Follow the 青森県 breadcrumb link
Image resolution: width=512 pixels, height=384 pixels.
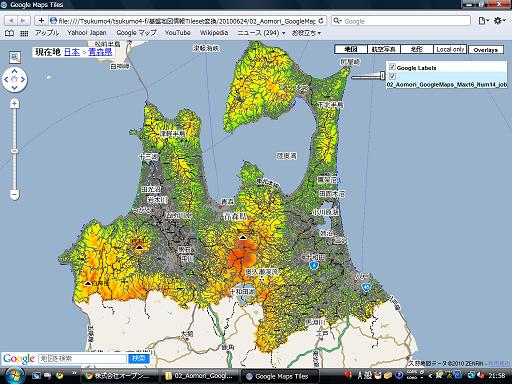coord(100,52)
